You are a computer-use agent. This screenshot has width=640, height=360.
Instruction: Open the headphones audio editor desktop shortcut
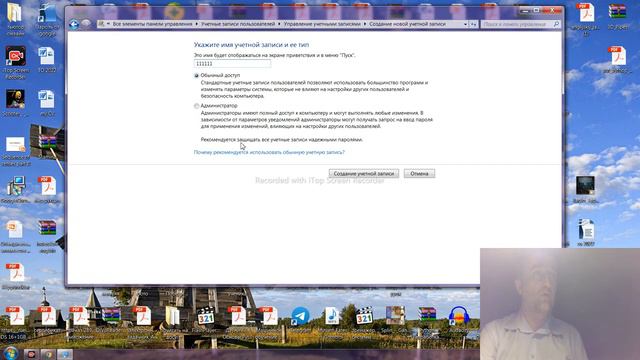coord(458,316)
